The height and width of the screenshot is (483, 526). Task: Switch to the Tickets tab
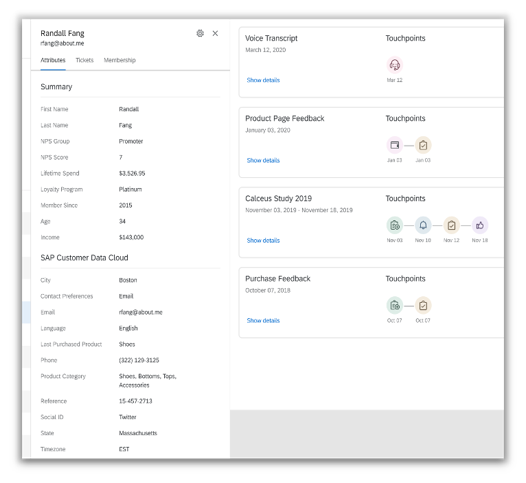coord(85,60)
